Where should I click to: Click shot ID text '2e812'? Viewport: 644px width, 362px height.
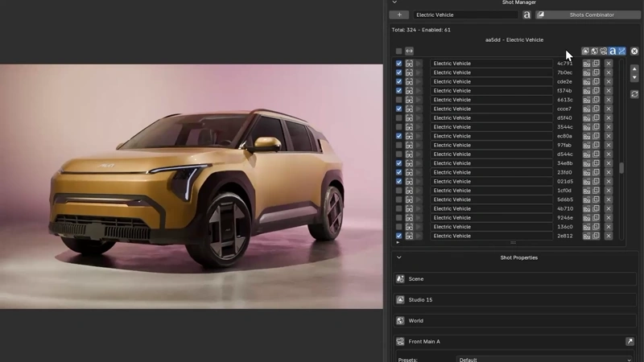[565, 236]
